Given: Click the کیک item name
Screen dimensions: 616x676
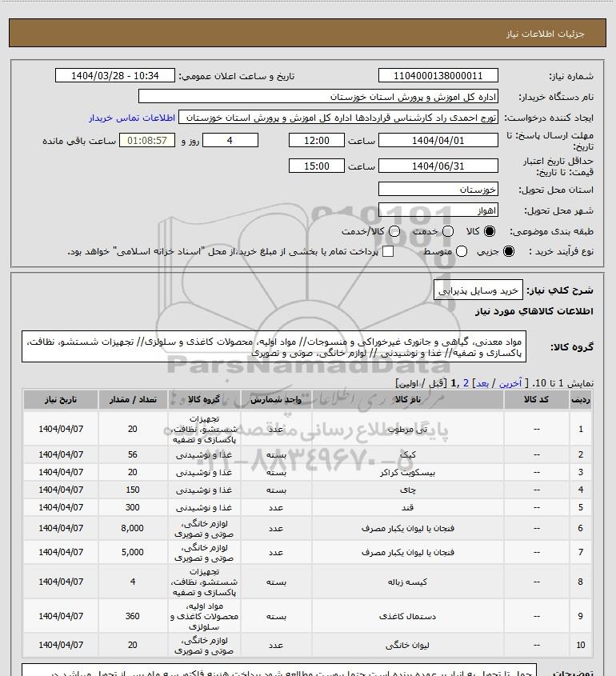Looking at the screenshot, I should tap(407, 454).
